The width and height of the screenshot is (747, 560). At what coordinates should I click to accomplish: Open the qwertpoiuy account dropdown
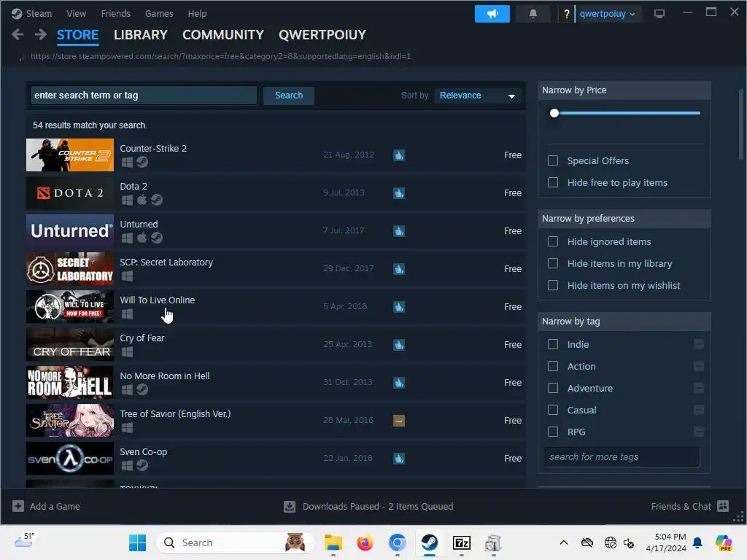[x=607, y=14]
